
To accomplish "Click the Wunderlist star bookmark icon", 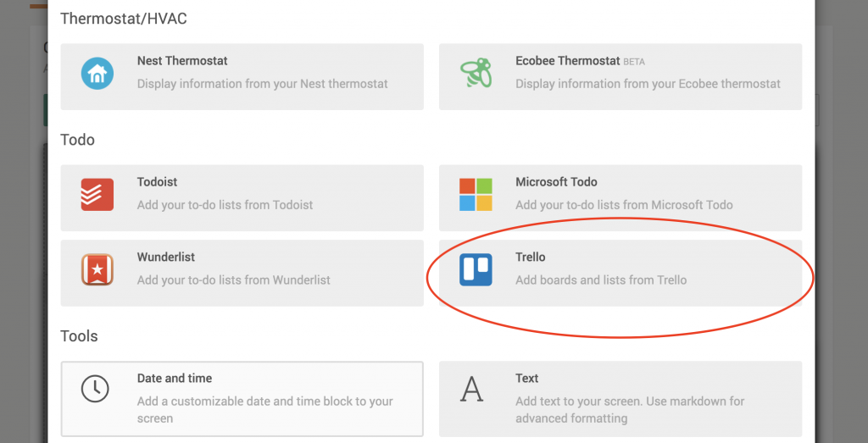I will point(97,269).
